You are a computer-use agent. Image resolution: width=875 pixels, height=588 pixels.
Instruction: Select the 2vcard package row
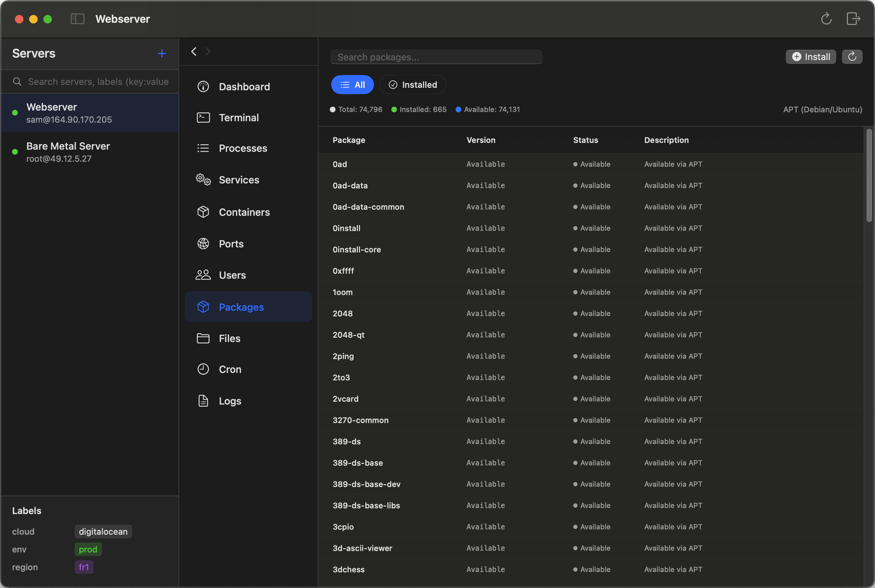pyautogui.click(x=591, y=399)
